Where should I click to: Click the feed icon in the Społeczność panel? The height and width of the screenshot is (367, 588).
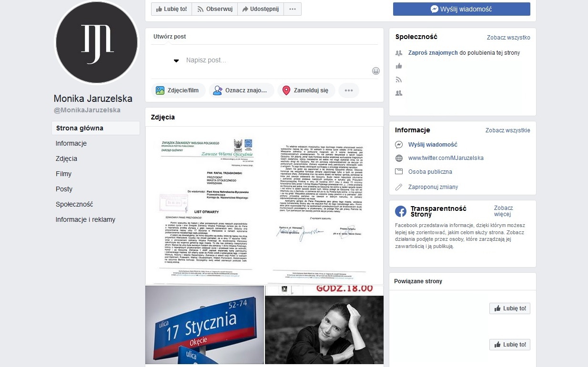(399, 79)
